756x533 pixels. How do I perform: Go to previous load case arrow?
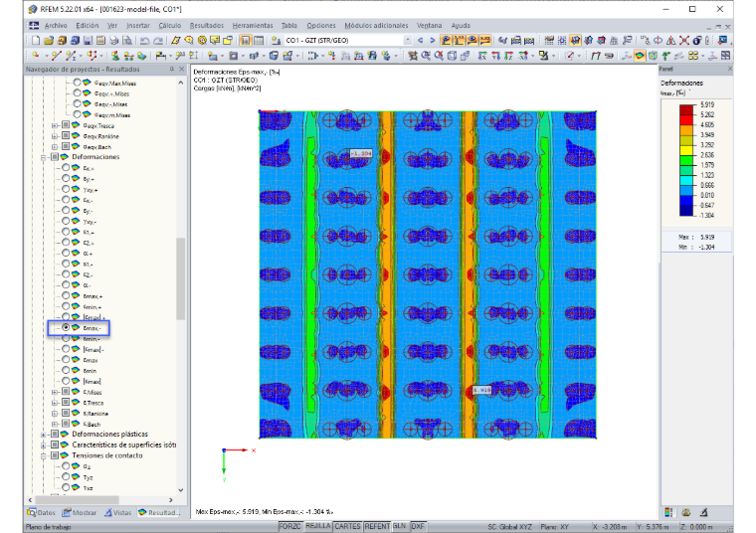(420, 41)
